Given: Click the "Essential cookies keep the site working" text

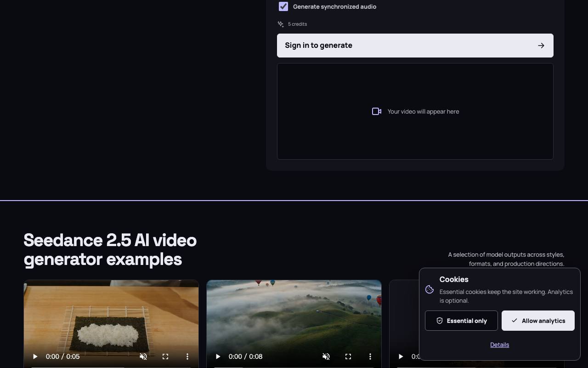Looking at the screenshot, I should click(x=506, y=296).
